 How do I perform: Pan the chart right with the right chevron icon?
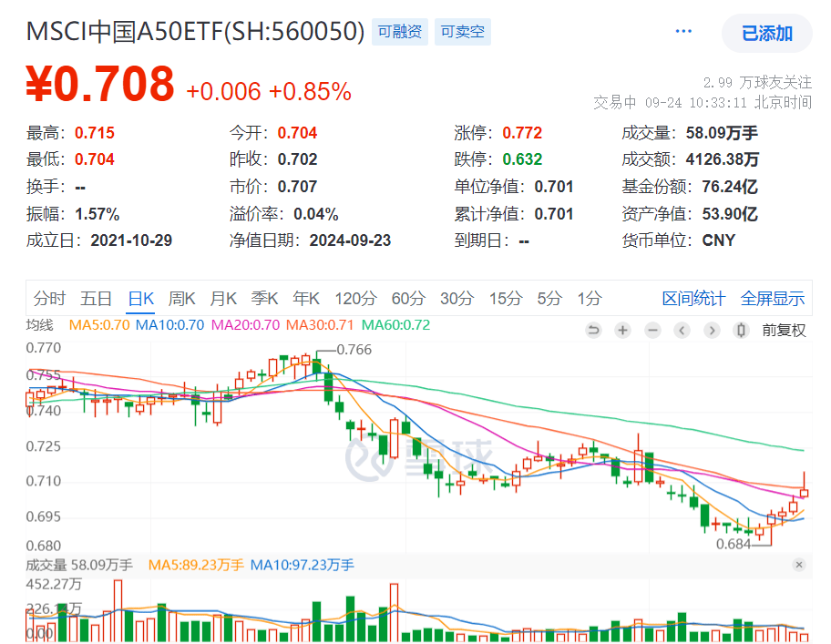pyautogui.click(x=712, y=330)
